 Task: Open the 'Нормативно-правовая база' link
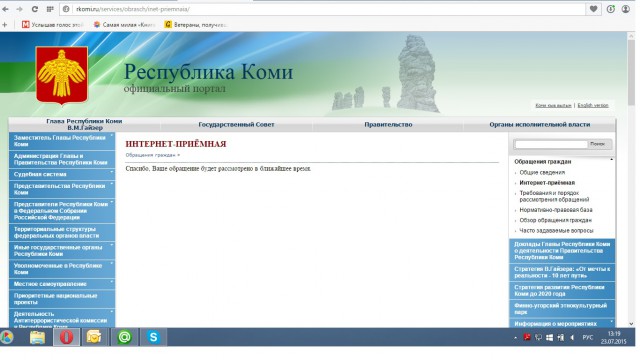coord(556,210)
